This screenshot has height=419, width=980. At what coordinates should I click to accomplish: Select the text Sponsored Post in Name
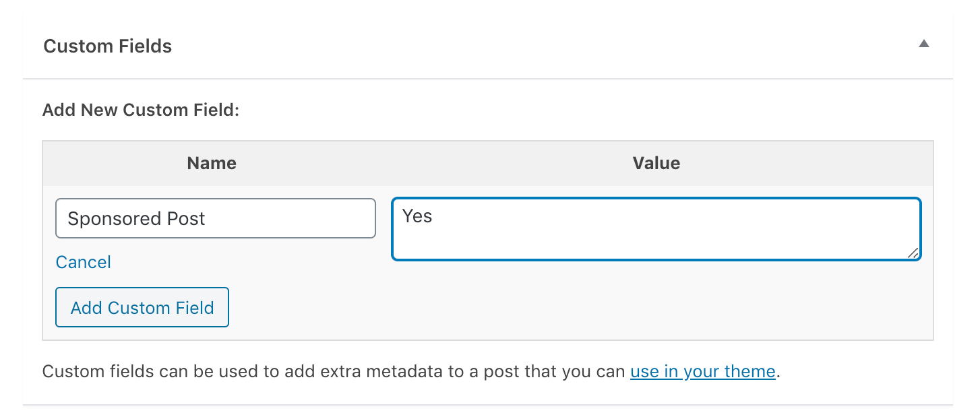136,218
